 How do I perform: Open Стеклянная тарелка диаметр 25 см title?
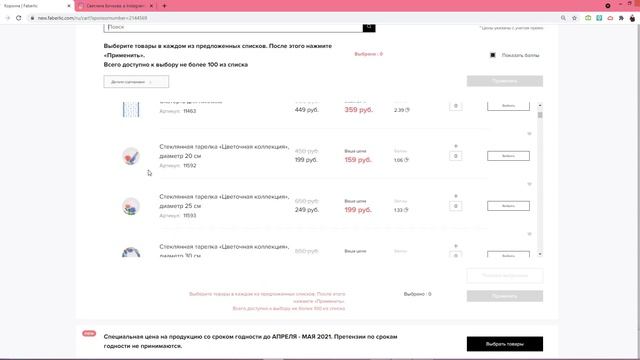(x=224, y=201)
